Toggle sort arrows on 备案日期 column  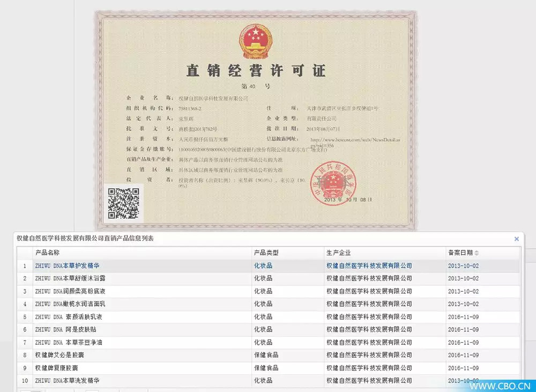point(477,253)
